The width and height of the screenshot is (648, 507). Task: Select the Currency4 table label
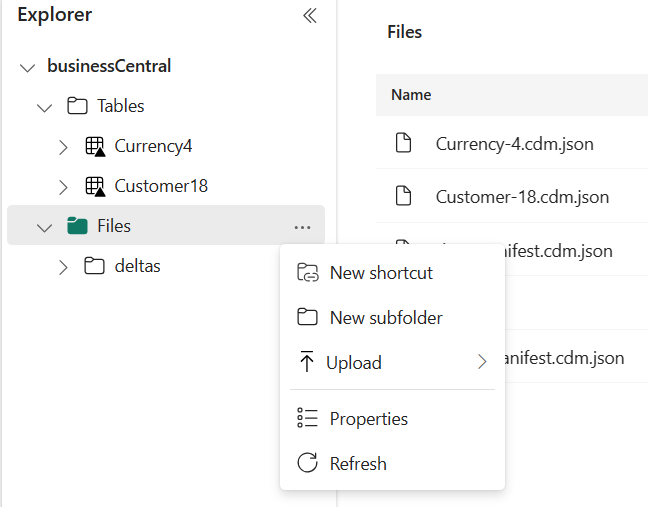[x=153, y=146]
